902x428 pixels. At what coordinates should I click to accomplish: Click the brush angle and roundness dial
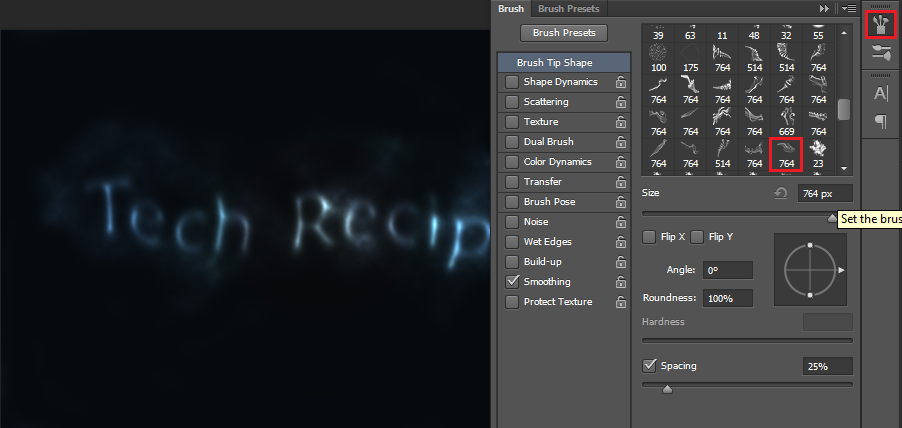pos(811,270)
